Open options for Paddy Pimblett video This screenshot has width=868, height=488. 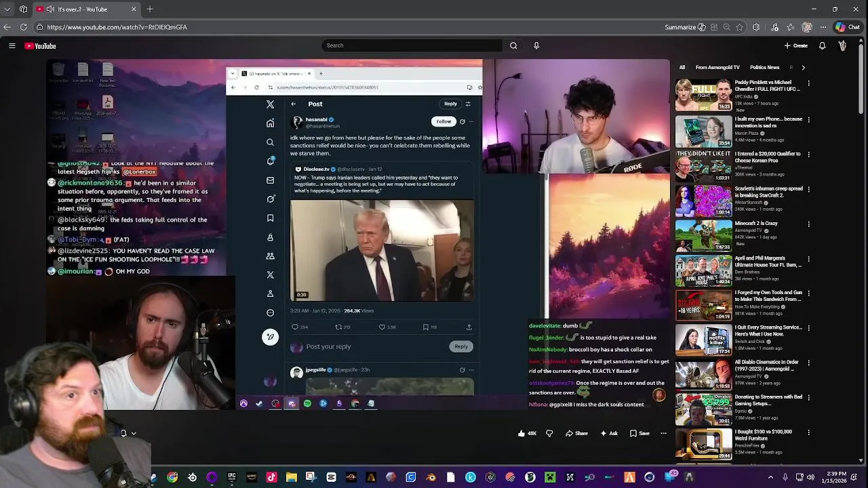point(809,83)
